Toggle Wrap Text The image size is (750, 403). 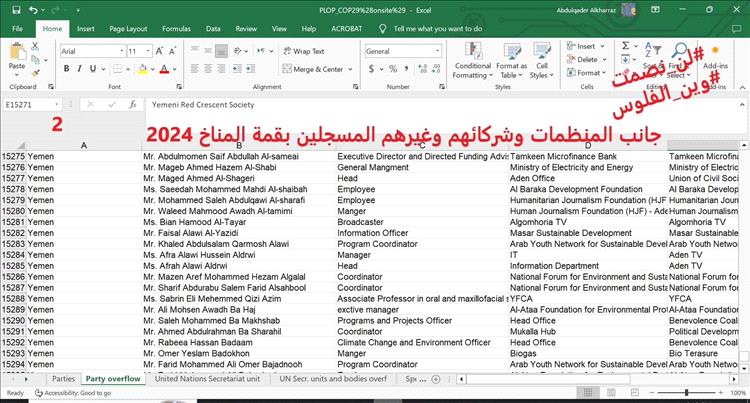pyautogui.click(x=304, y=51)
